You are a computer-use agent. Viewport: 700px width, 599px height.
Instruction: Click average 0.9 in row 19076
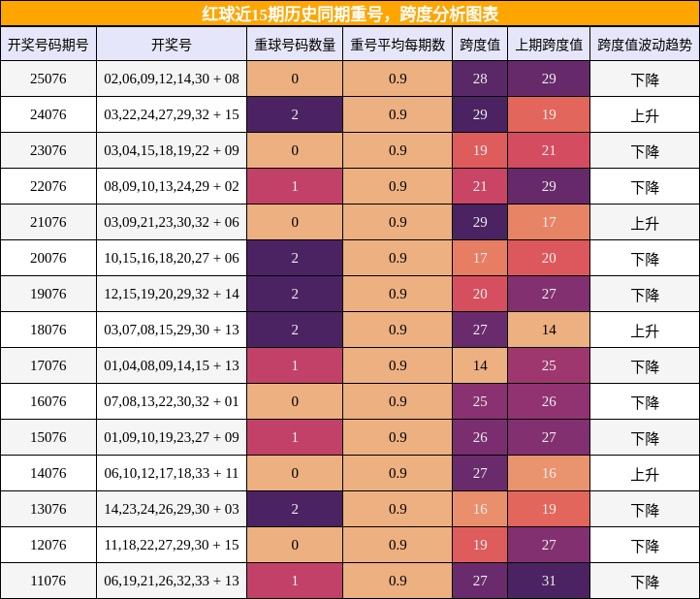(398, 294)
